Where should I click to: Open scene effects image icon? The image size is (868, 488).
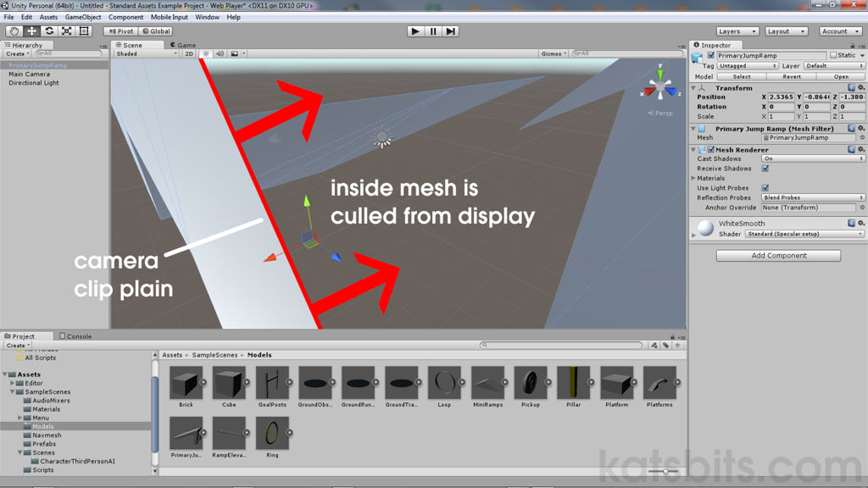click(x=235, y=53)
